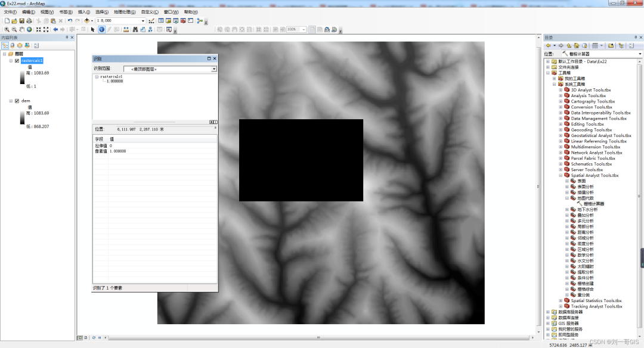Collapse the dem layer legend
Image resolution: width=644 pixels, height=348 pixels.
pos(11,101)
